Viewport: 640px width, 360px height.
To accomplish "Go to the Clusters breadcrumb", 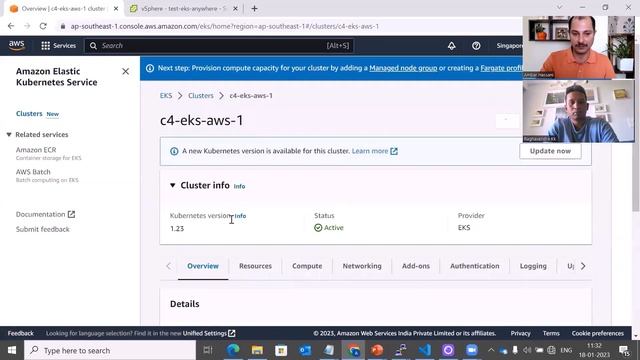I will 200,96.
